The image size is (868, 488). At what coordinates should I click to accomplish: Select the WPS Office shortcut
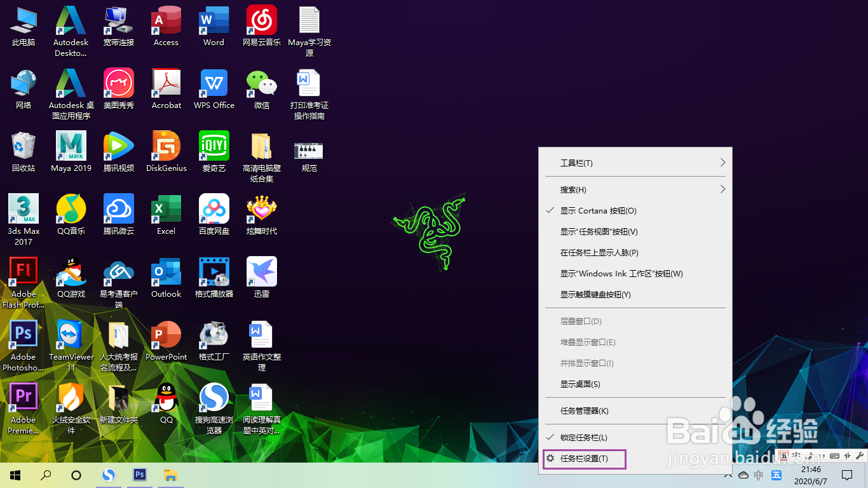coord(214,90)
